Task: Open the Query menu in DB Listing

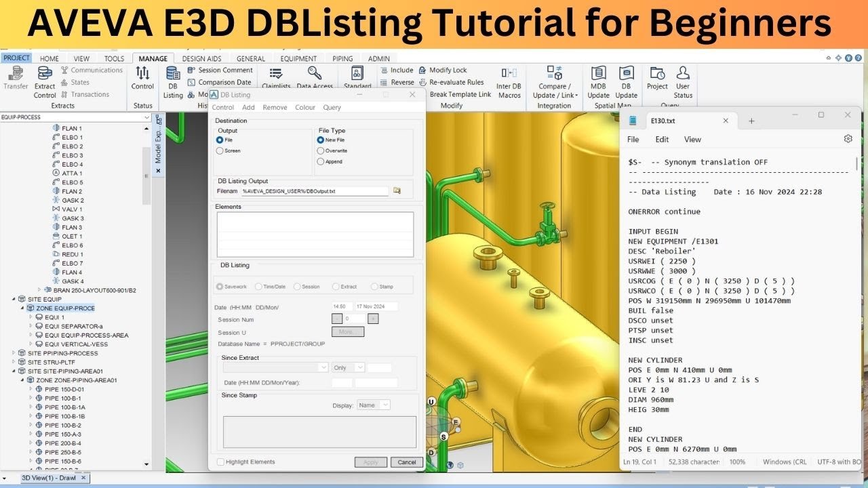Action: [x=332, y=107]
